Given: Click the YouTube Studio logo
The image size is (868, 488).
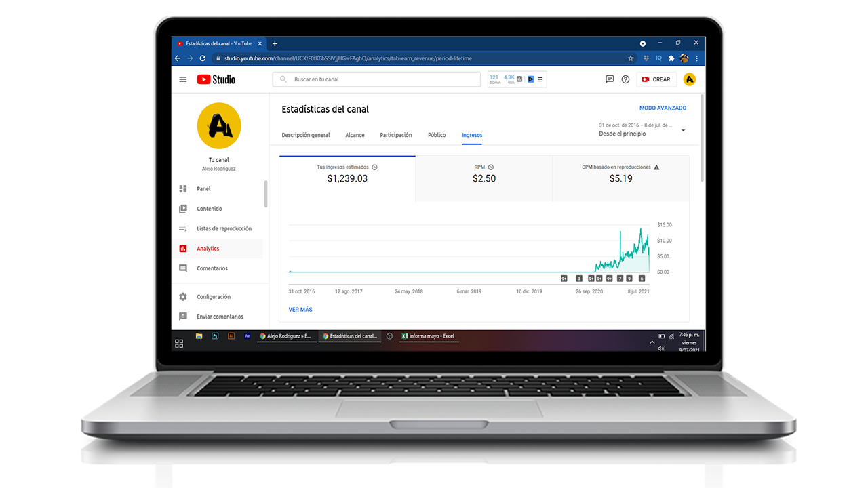Looking at the screenshot, I should pyautogui.click(x=216, y=79).
